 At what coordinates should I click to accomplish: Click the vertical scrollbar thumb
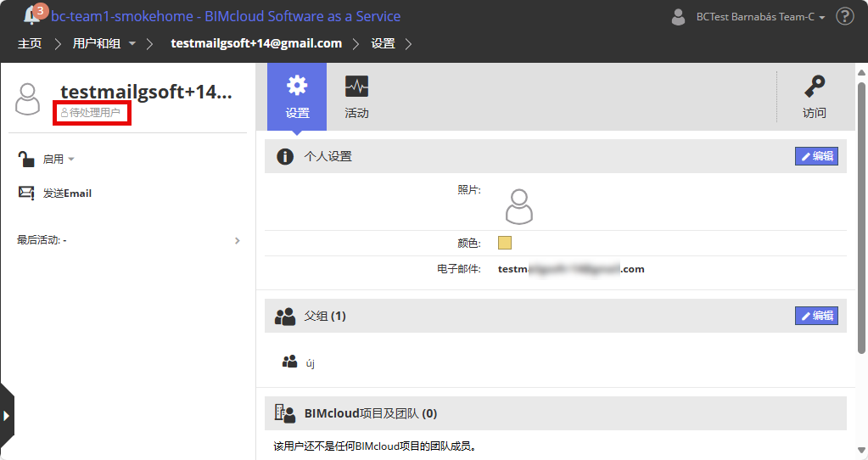861,217
